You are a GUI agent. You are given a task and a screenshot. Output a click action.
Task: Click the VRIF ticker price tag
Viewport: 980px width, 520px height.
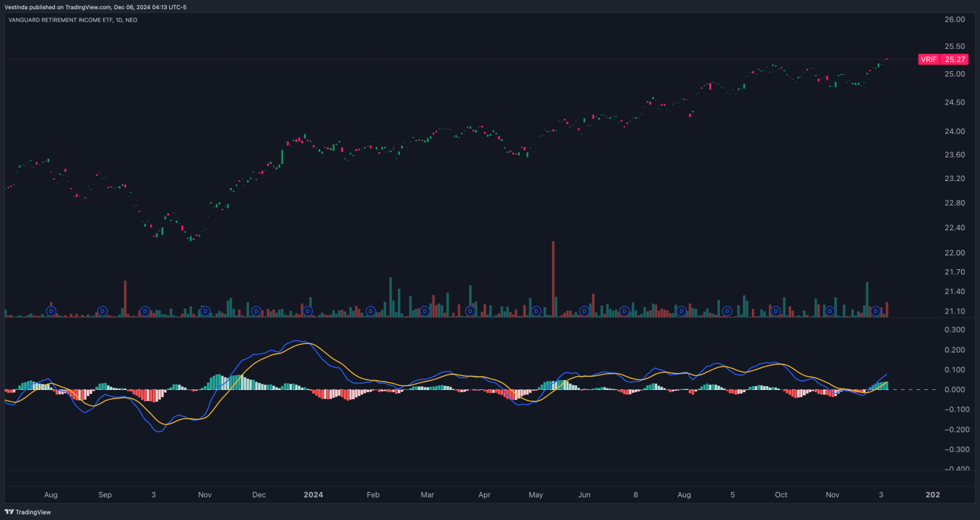pyautogui.click(x=928, y=59)
